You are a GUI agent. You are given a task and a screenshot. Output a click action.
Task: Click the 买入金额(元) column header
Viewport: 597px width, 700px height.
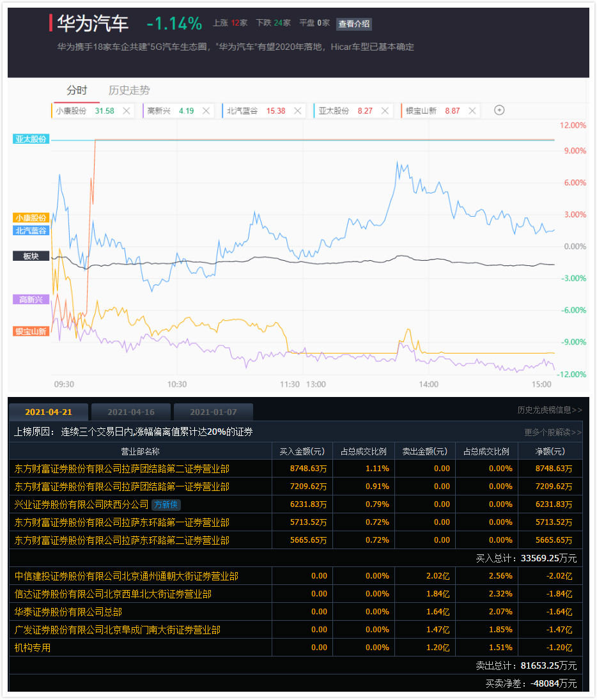pyautogui.click(x=302, y=451)
